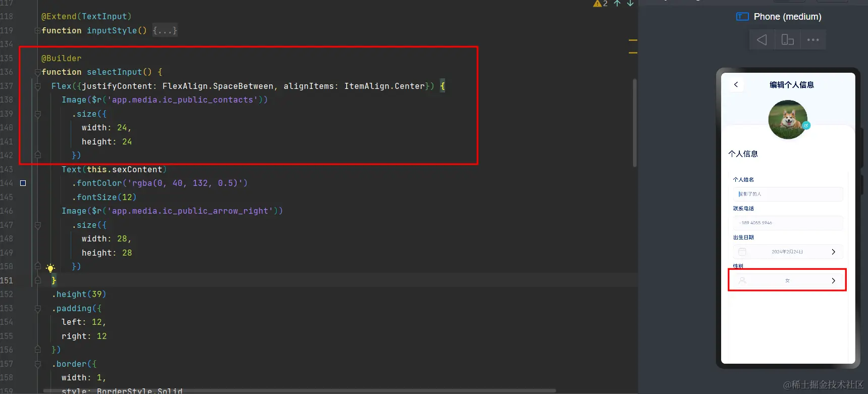Select the Phone (medium) profile label
Screen dimensions: 868x394
[787, 17]
